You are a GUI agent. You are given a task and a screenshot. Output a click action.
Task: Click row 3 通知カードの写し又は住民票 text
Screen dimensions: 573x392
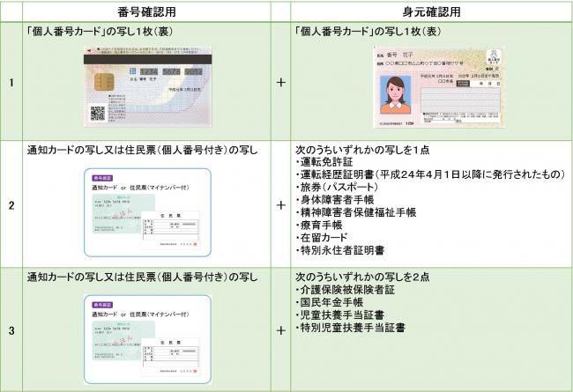click(142, 277)
